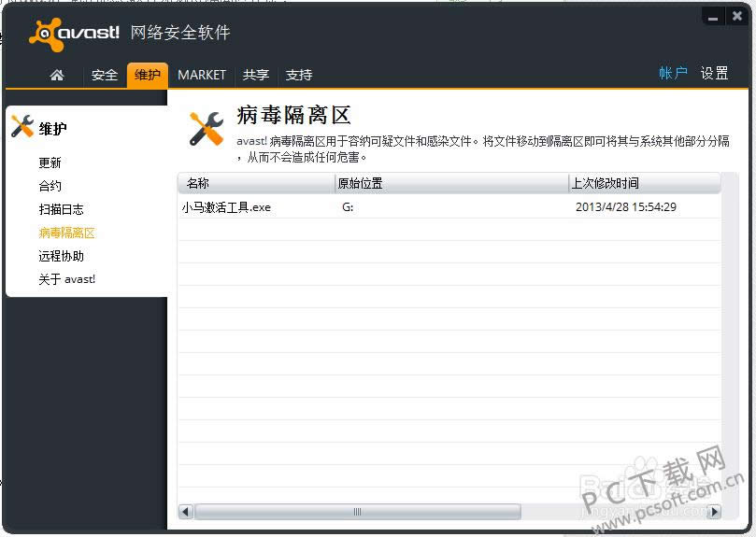Select the file 小马激活工具.exe
The height and width of the screenshot is (537, 756).
pos(226,207)
